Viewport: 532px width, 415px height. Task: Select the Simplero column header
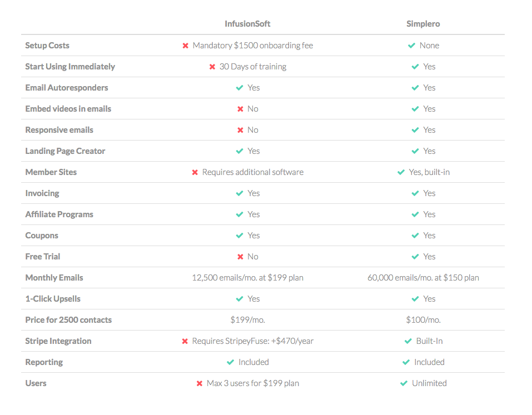(x=423, y=24)
